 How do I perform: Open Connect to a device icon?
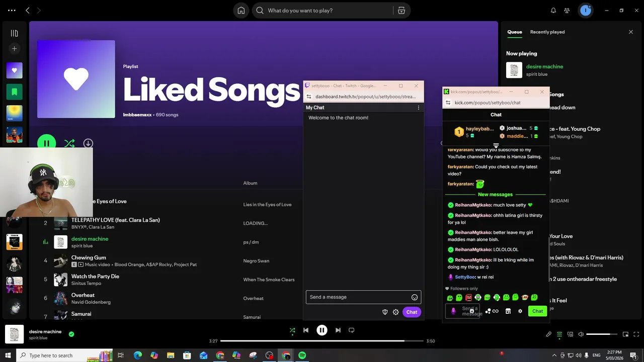click(x=570, y=334)
